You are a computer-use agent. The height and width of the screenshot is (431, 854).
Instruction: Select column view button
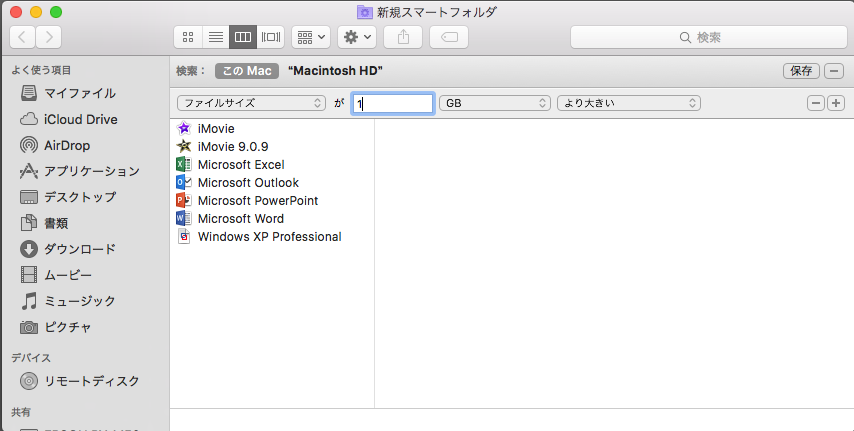point(243,37)
